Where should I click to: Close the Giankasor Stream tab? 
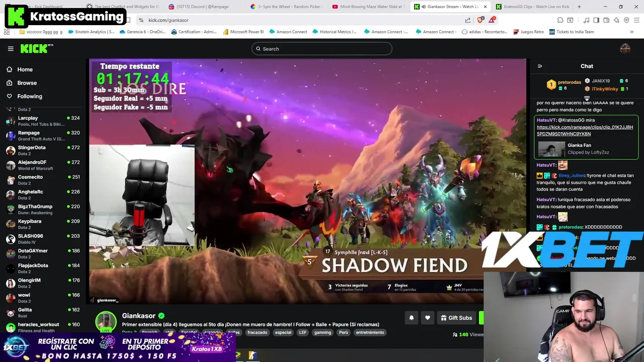pos(485,7)
